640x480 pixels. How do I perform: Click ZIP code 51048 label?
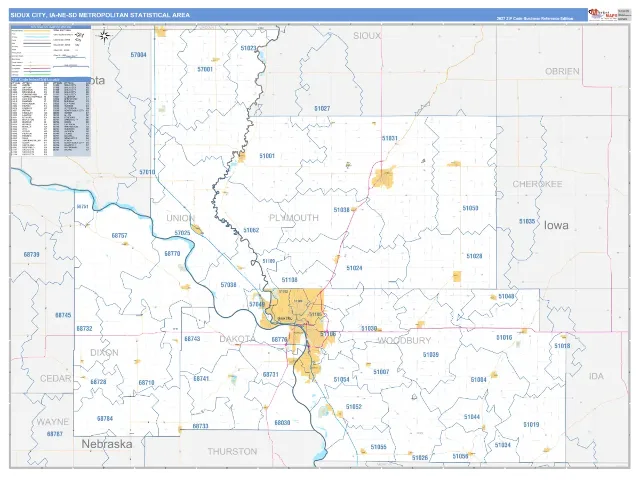(x=506, y=296)
